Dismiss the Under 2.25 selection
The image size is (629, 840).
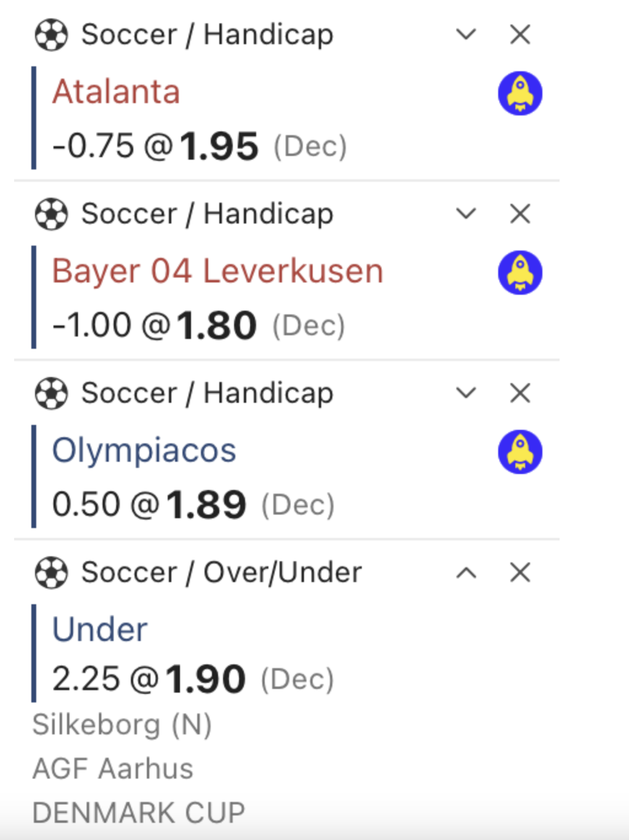519,572
